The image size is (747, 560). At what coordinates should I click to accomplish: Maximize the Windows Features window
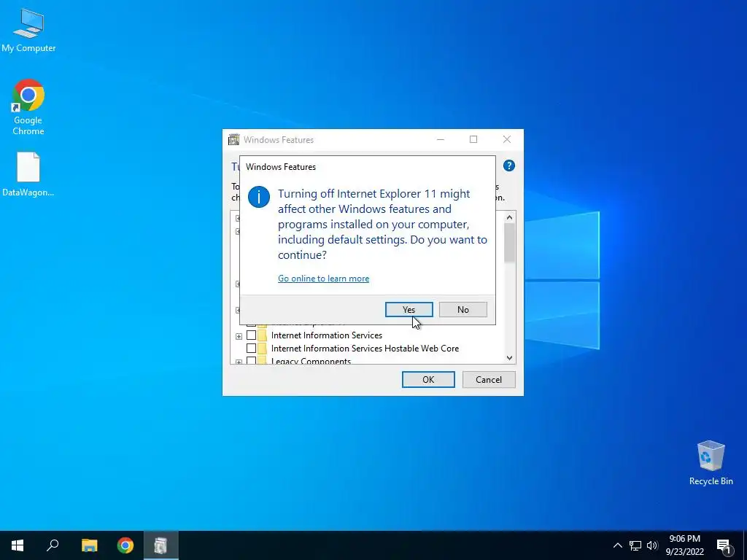(473, 139)
